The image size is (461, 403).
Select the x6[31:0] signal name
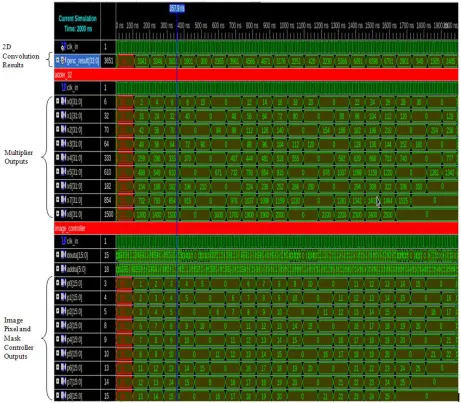[74, 186]
